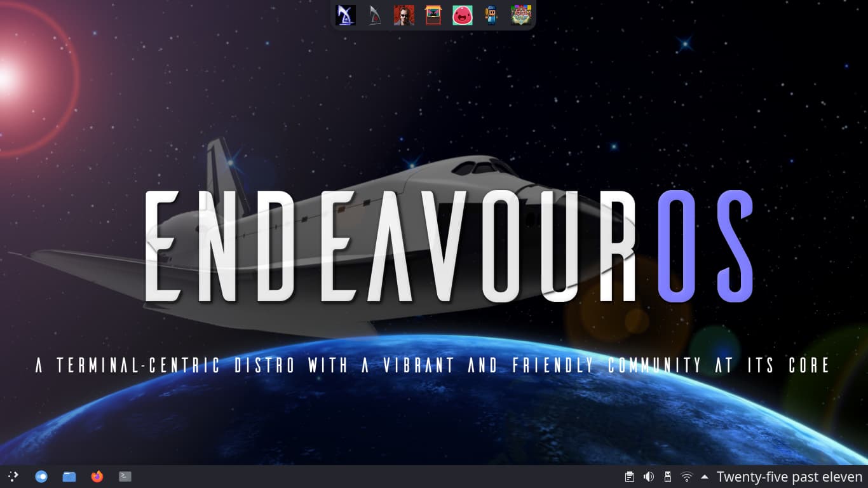Launch the sunglasses man game icon
Viewport: 868px width, 488px height.
point(404,15)
